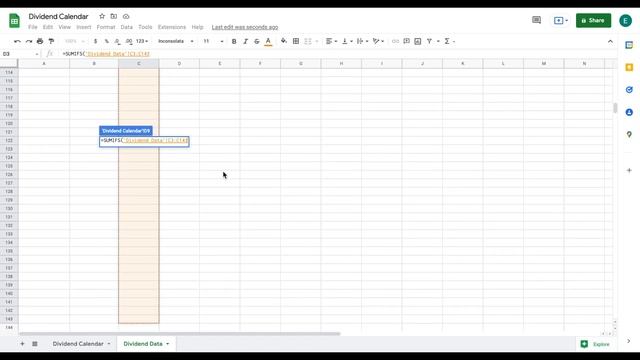Select the Dividend Data sheet tab
The width and height of the screenshot is (640, 360).
143,344
